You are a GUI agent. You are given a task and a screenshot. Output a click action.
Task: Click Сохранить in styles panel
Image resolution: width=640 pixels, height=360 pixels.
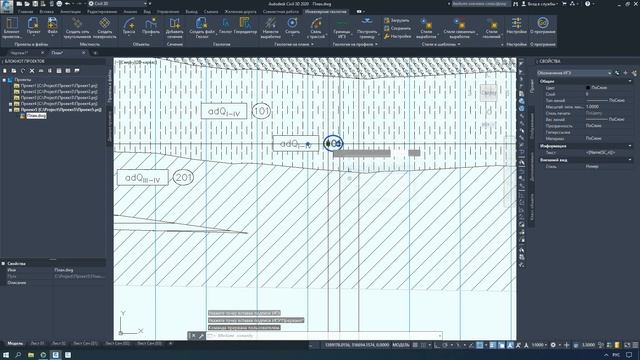397,28
